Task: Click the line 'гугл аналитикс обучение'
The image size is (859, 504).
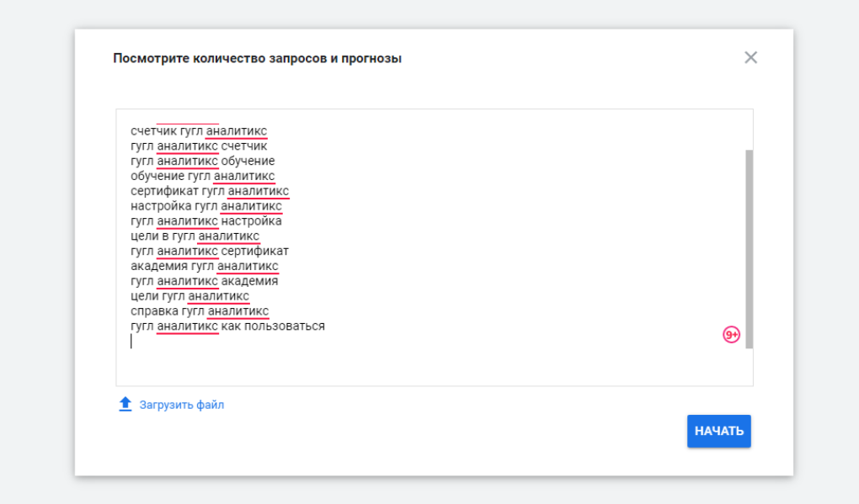Action: pyautogui.click(x=203, y=162)
